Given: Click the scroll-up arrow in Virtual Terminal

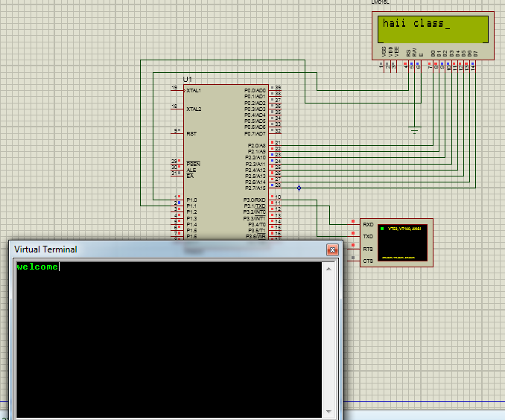Looking at the screenshot, I should coord(328,269).
